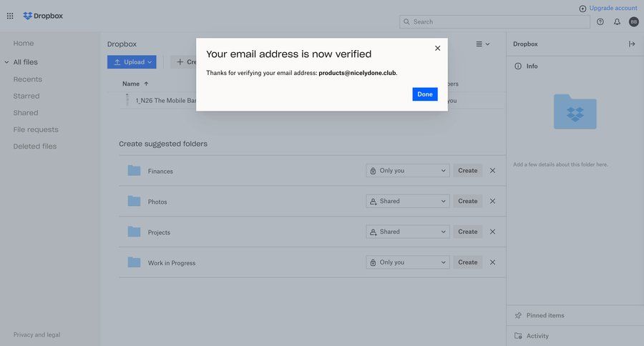Dismiss the Photos suggested folder
Viewport: 644px width, 346px height.
coord(492,201)
